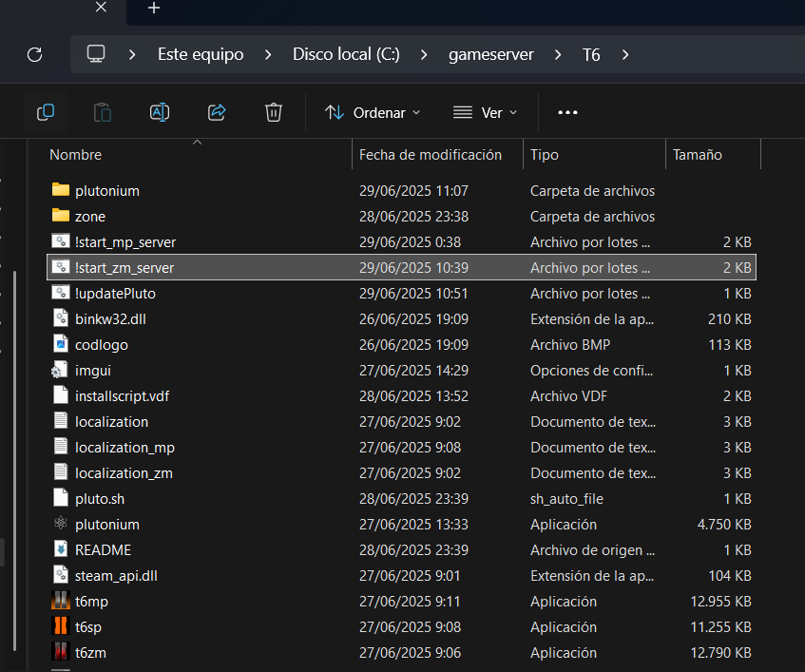Click the !updatePluto batch file icon
The width and height of the screenshot is (805, 672).
tap(61, 293)
